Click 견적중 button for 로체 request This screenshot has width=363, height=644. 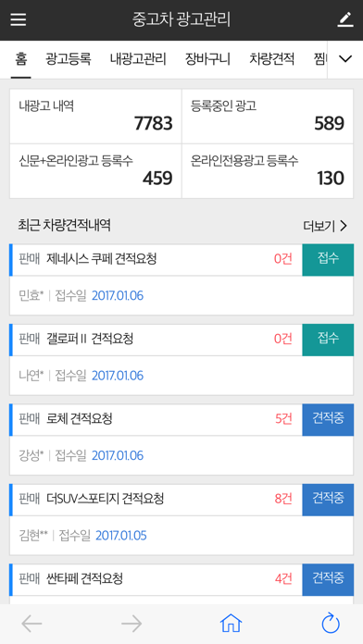[x=328, y=420]
